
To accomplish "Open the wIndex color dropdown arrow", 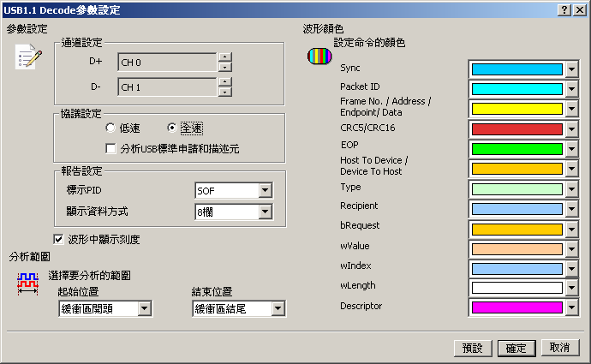I will tap(572, 269).
